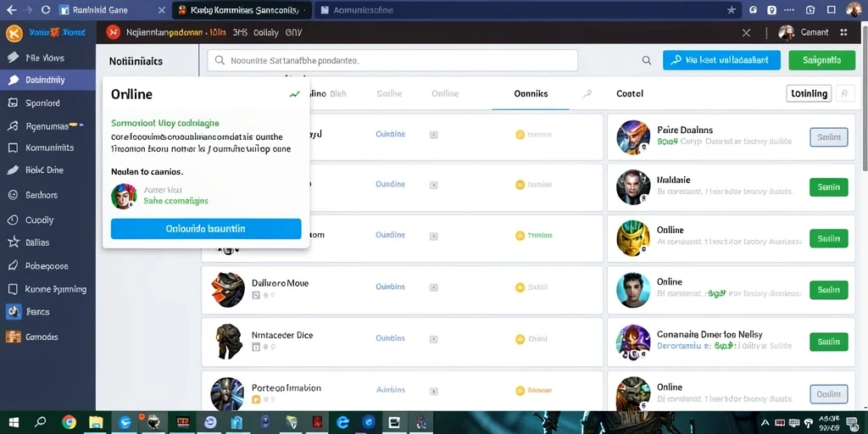The image size is (868, 434).
Task: Go back with the browser back arrow
Action: pyautogui.click(x=11, y=10)
